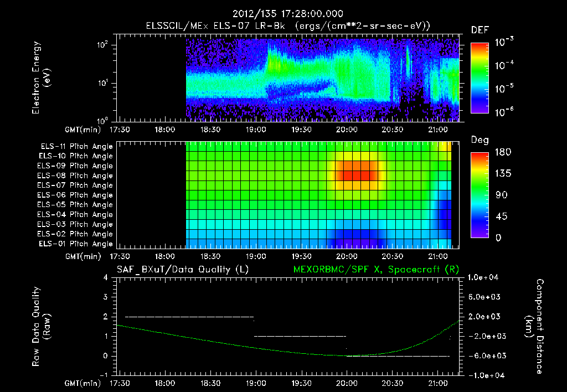Click the 'SAF_BXuT/Data Quality (L)' panel title
Viewport: 567px width, 392px height.
[x=183, y=270]
